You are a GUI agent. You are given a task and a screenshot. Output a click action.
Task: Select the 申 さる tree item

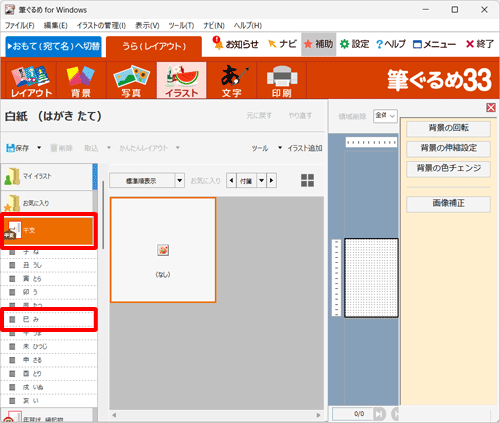click(x=49, y=360)
